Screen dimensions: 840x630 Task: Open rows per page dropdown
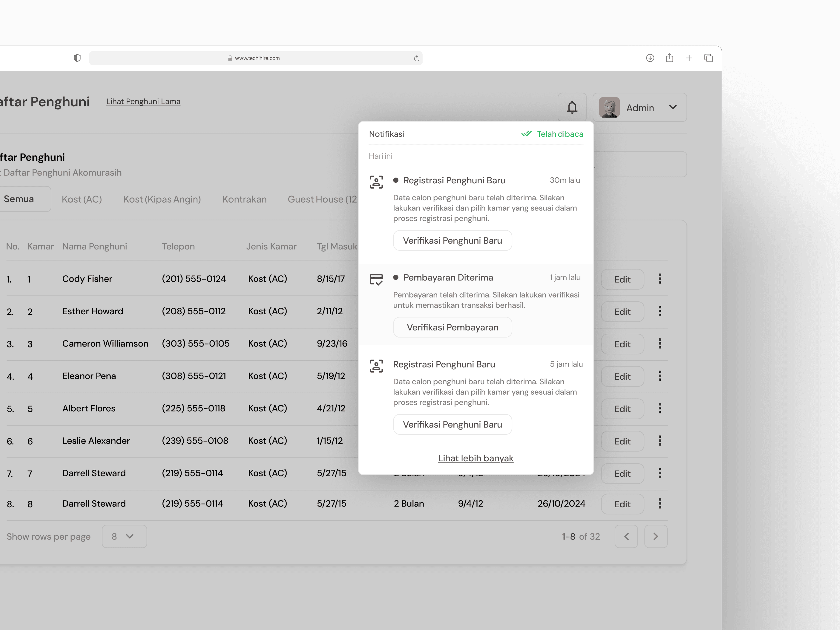[124, 536]
